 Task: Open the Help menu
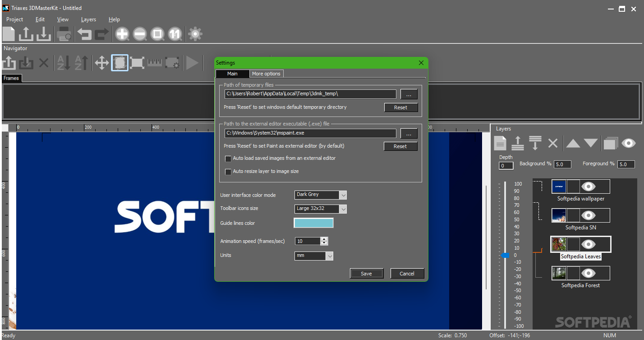(x=114, y=19)
